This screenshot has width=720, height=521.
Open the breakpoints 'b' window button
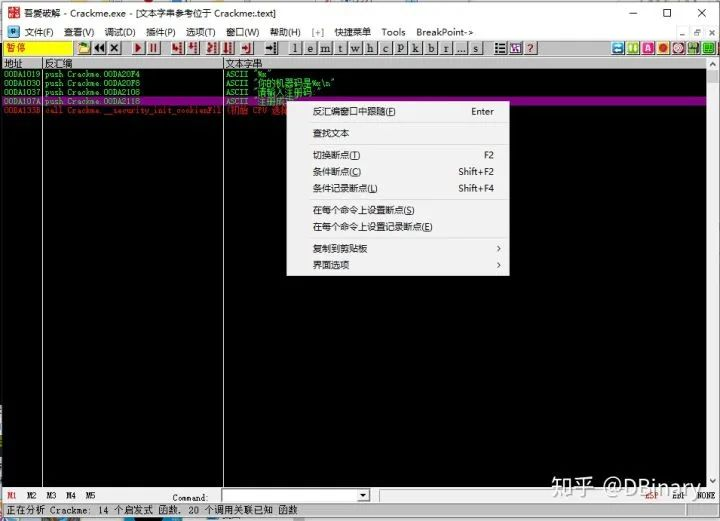[431, 48]
